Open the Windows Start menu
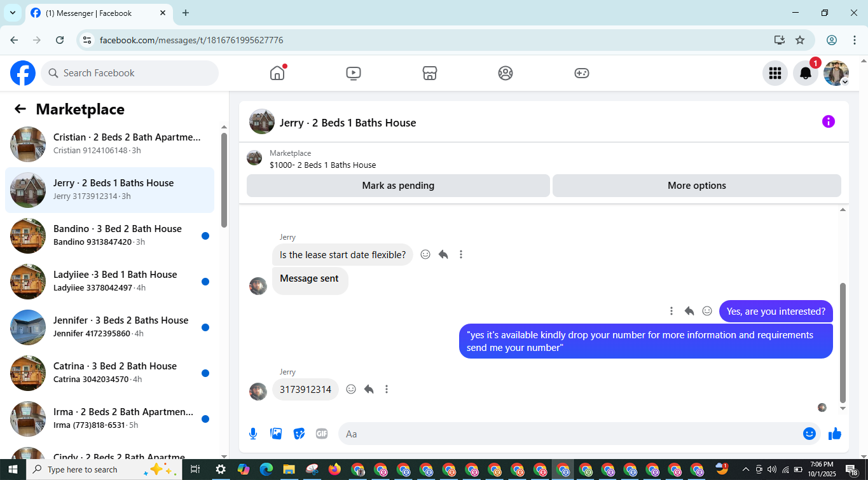Screen dimensions: 868x480 click(13, 470)
